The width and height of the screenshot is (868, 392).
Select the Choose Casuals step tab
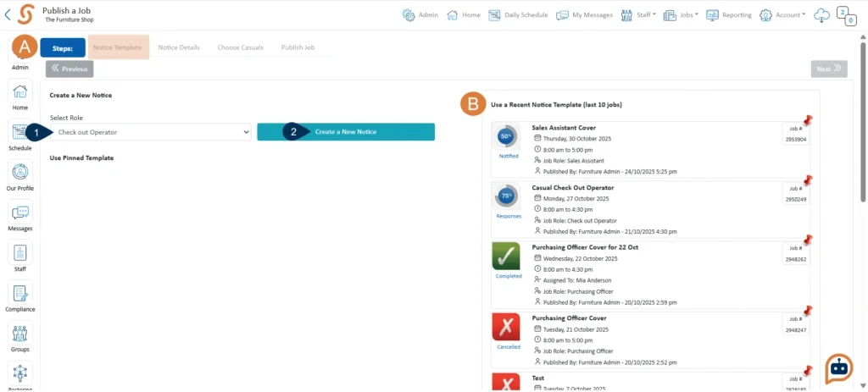pos(240,47)
